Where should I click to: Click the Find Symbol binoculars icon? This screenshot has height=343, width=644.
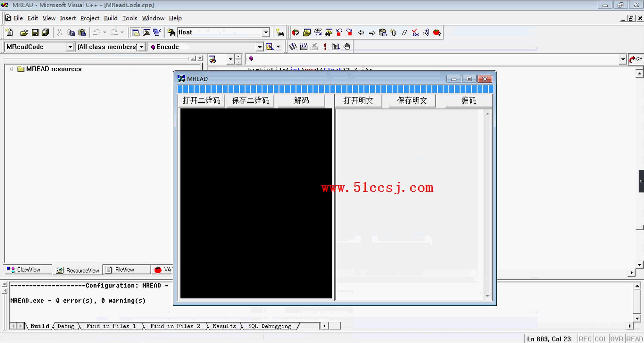pos(329,33)
